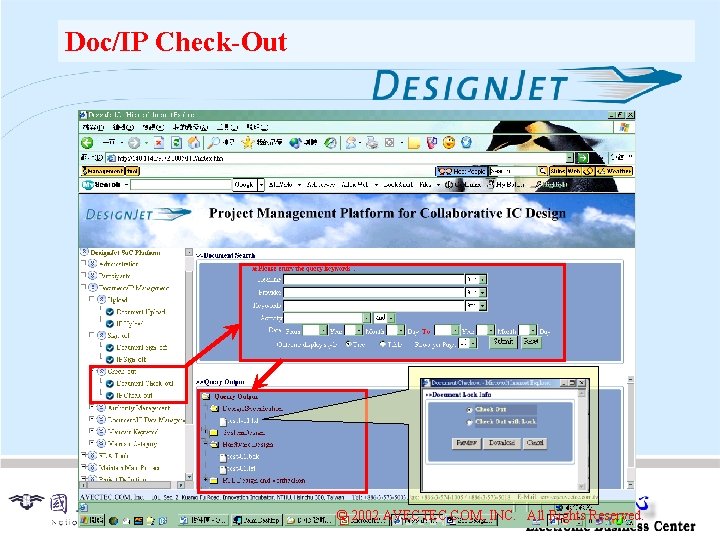The image size is (720, 540).
Task: Click Document Check-out blue check icon
Action: click(110, 383)
